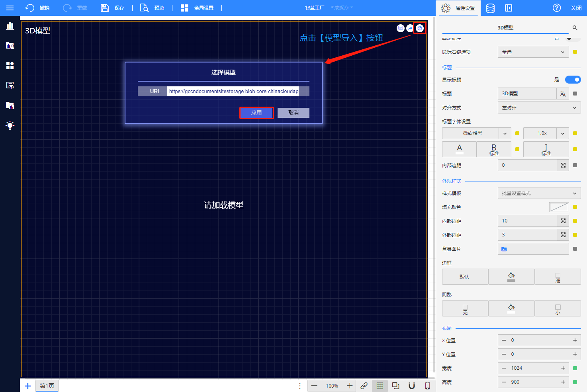The image size is (587, 392).
Task: Select the 第1页 page tab
Action: click(47, 386)
